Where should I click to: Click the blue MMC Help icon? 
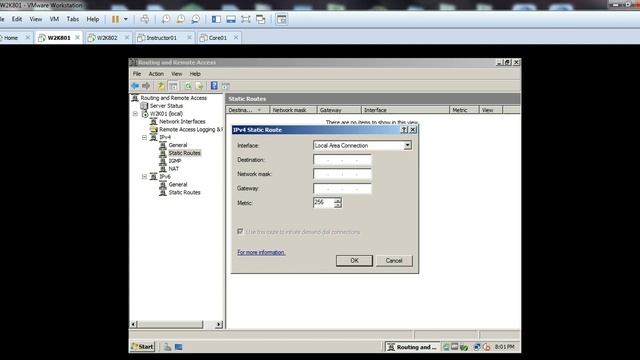tap(214, 86)
